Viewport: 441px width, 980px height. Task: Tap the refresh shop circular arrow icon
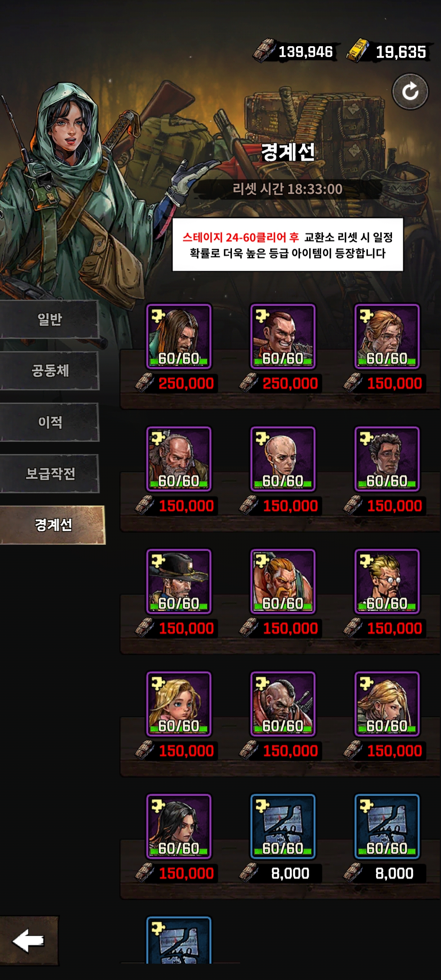click(410, 91)
